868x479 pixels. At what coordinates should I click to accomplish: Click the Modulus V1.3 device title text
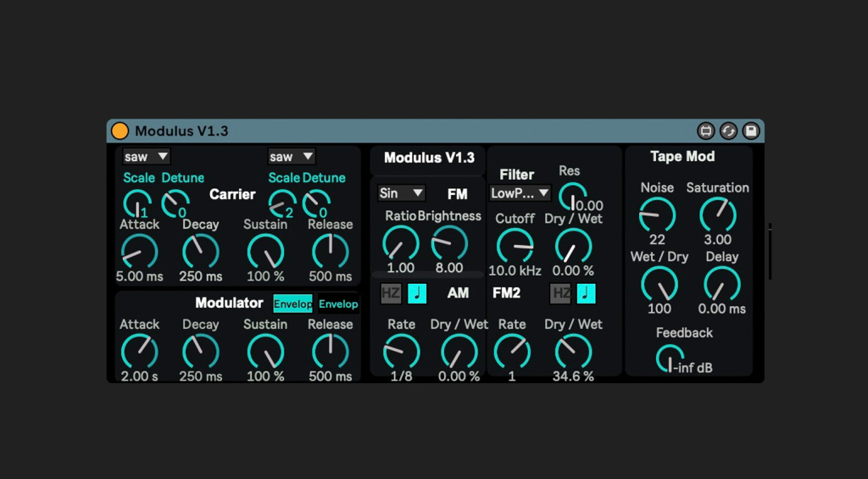point(181,131)
